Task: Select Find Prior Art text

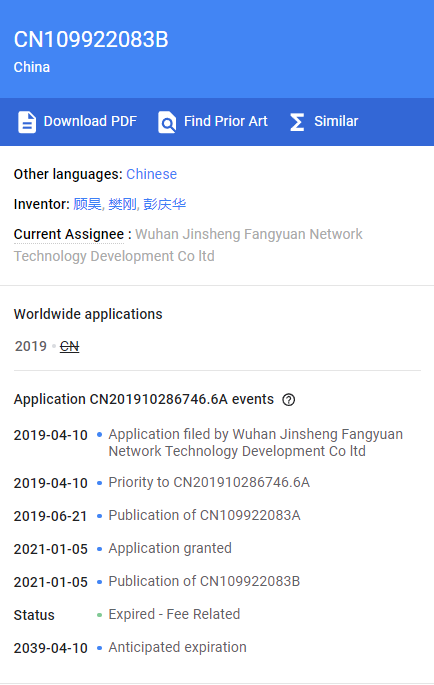Action: click(226, 121)
